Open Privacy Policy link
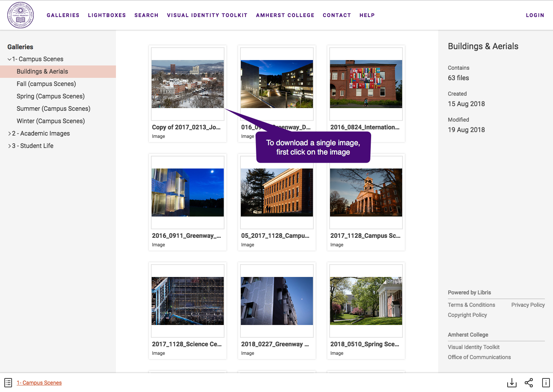Screen dimensions: 553x392 [x=528, y=305]
